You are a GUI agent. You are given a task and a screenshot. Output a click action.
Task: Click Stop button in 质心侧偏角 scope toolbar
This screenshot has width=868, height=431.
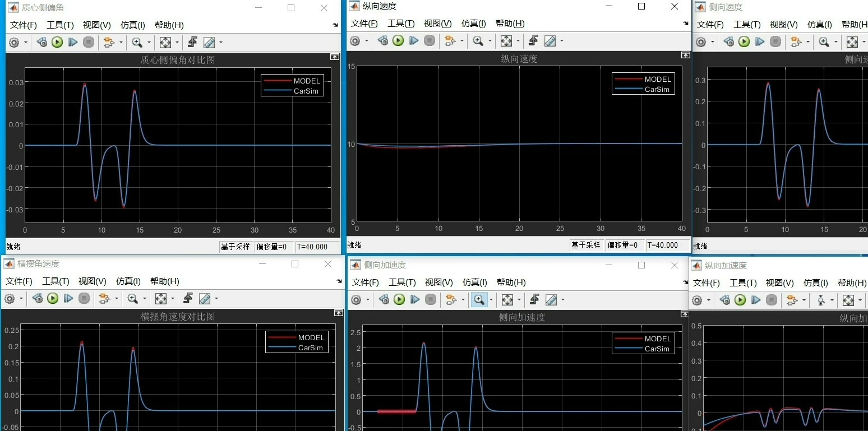point(89,42)
